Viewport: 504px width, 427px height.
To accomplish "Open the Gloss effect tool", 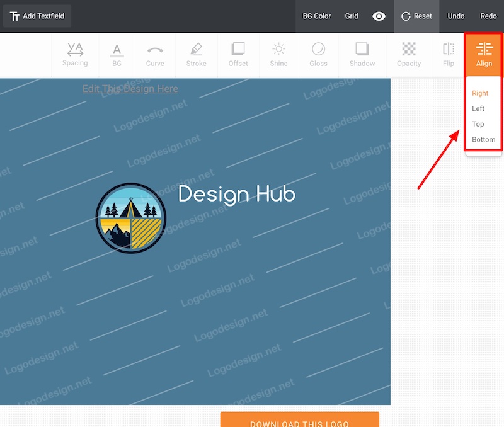I will coord(319,55).
